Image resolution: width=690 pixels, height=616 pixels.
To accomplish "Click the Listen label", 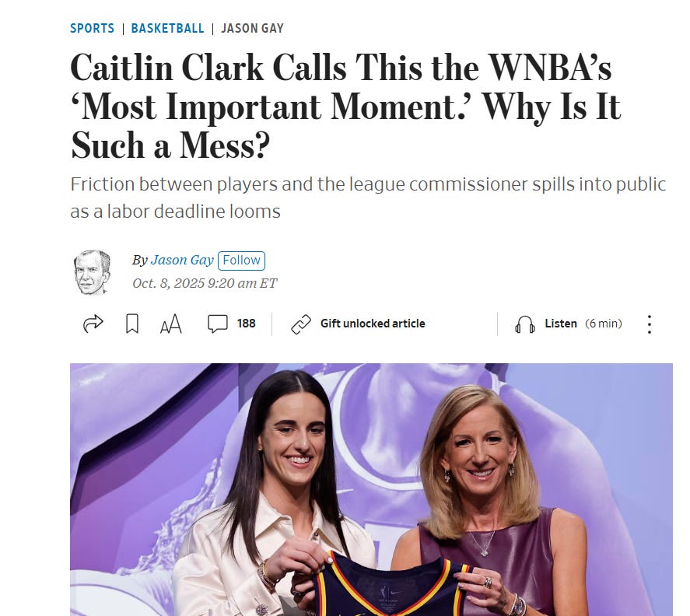I will [x=561, y=324].
